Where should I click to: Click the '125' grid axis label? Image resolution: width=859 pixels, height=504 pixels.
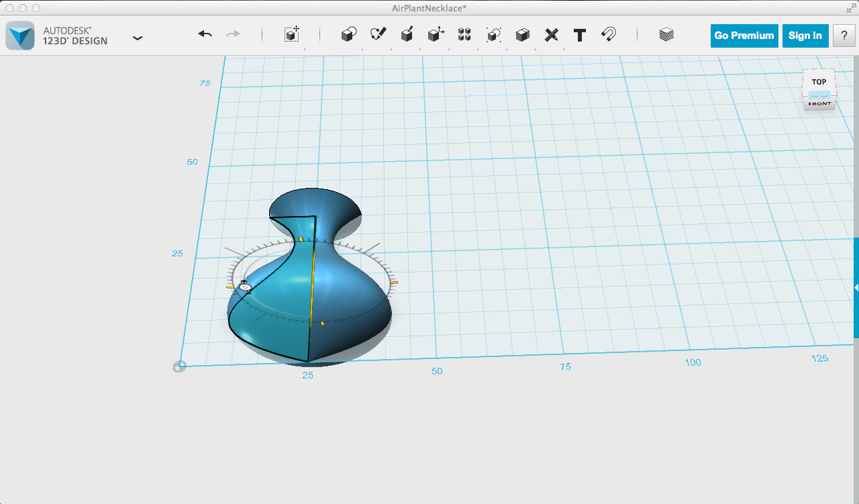tap(819, 358)
